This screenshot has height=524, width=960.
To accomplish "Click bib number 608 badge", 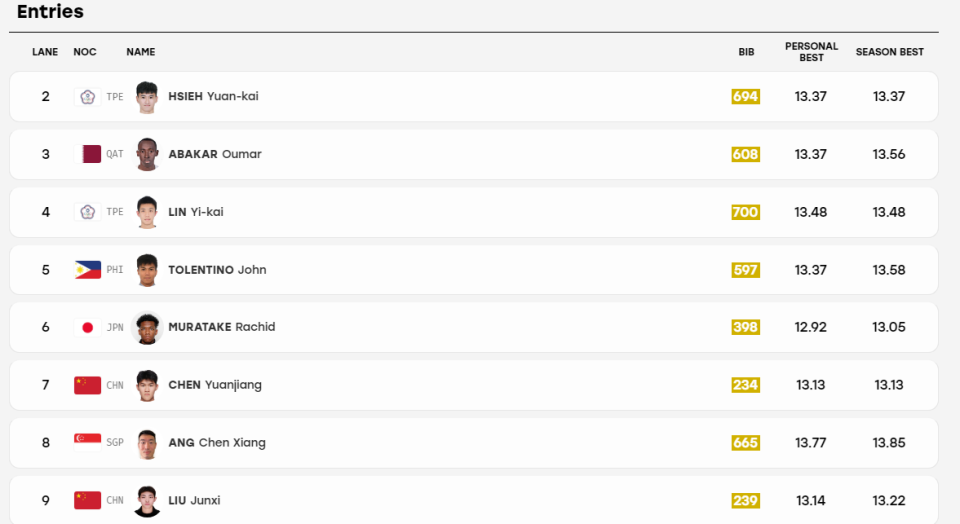I will point(745,154).
